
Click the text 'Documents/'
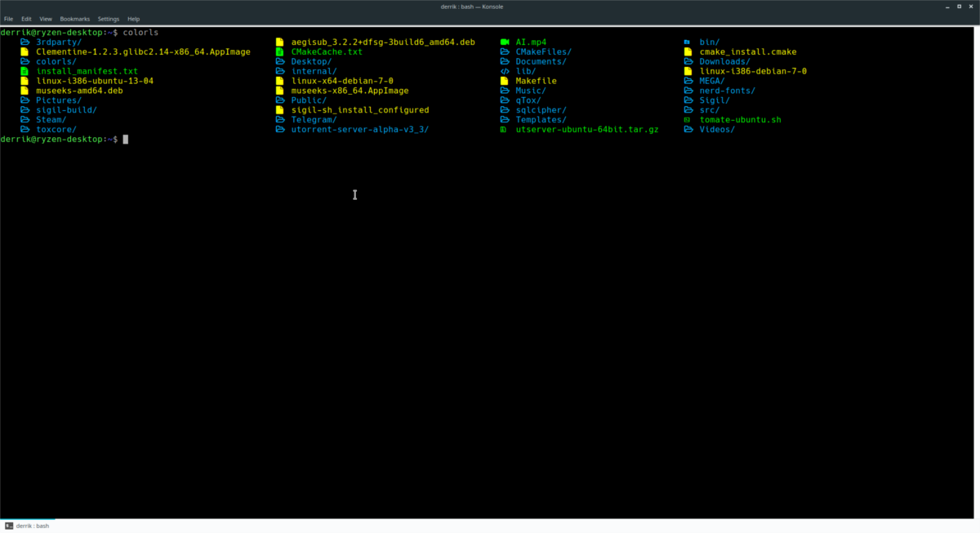(x=541, y=61)
